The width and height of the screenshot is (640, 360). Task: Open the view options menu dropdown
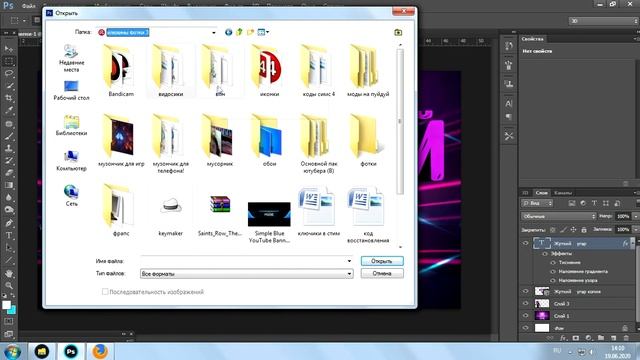[x=267, y=32]
